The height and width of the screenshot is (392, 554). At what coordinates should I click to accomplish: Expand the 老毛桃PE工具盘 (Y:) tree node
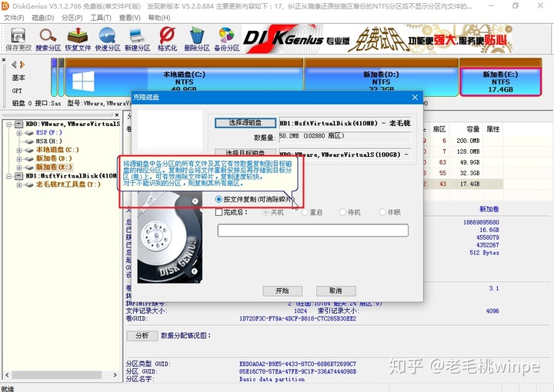point(19,185)
